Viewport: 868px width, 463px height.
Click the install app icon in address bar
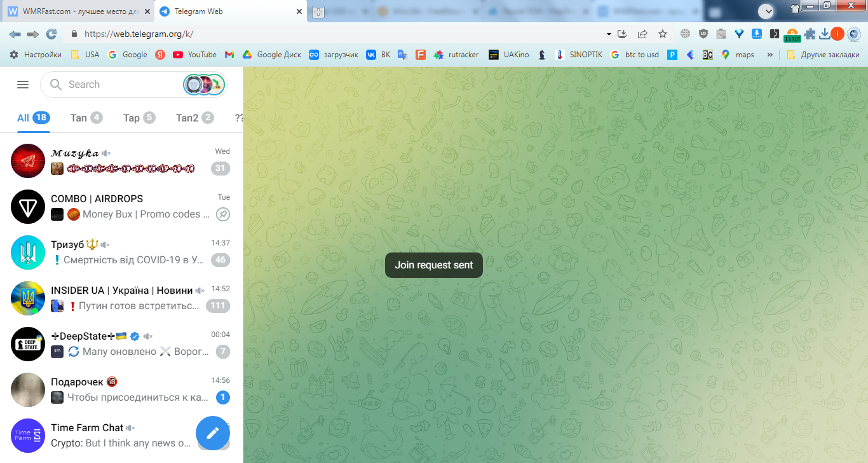[622, 34]
